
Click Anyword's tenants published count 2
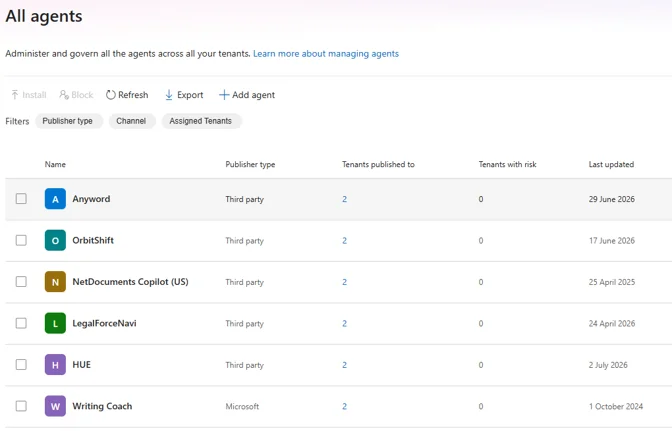click(x=345, y=199)
